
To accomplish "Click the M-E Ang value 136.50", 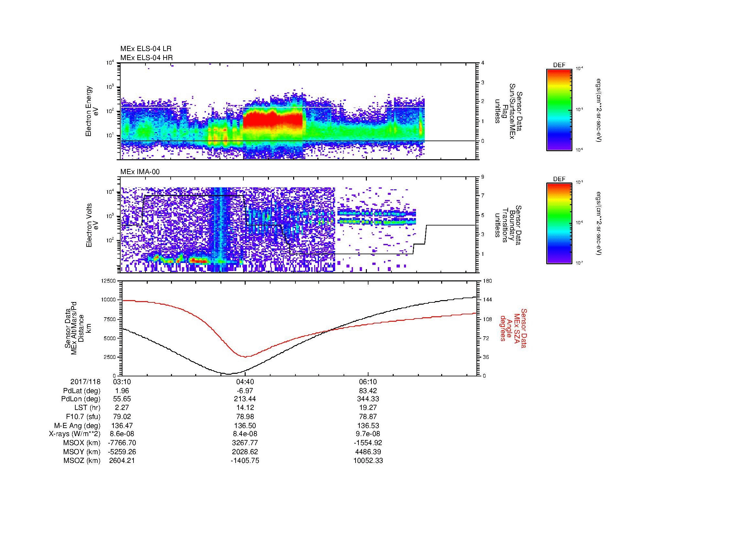I will point(245,426).
